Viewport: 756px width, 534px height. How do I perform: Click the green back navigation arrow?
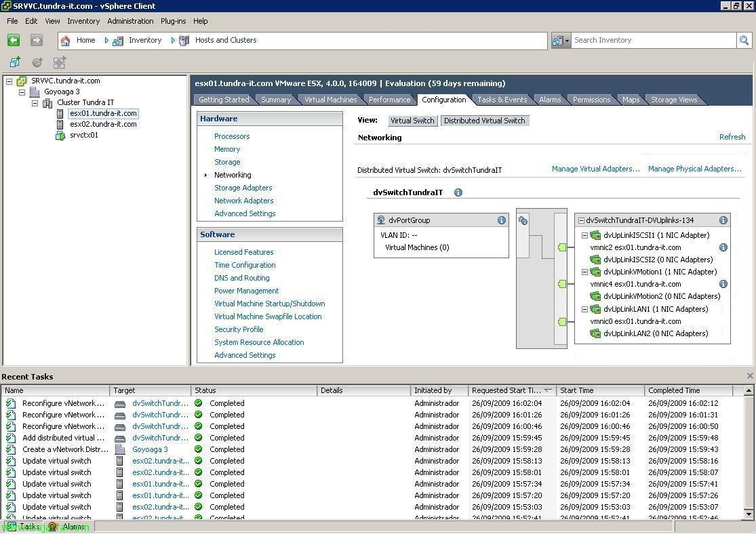tap(14, 41)
